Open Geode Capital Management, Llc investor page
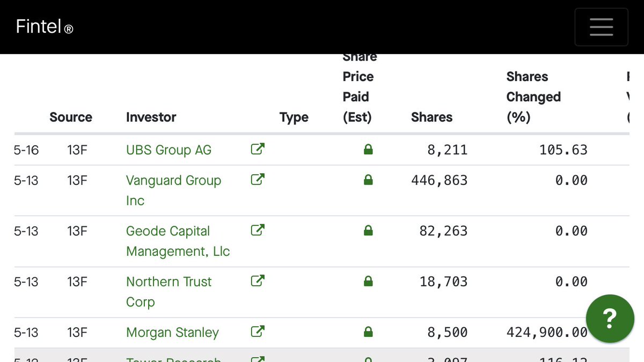The width and height of the screenshot is (644, 362). tap(178, 241)
